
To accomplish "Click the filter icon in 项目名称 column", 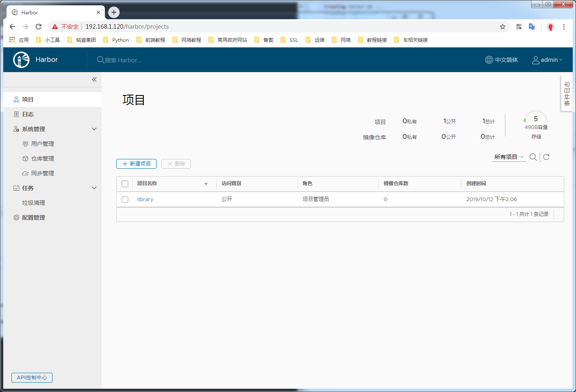I will click(206, 184).
